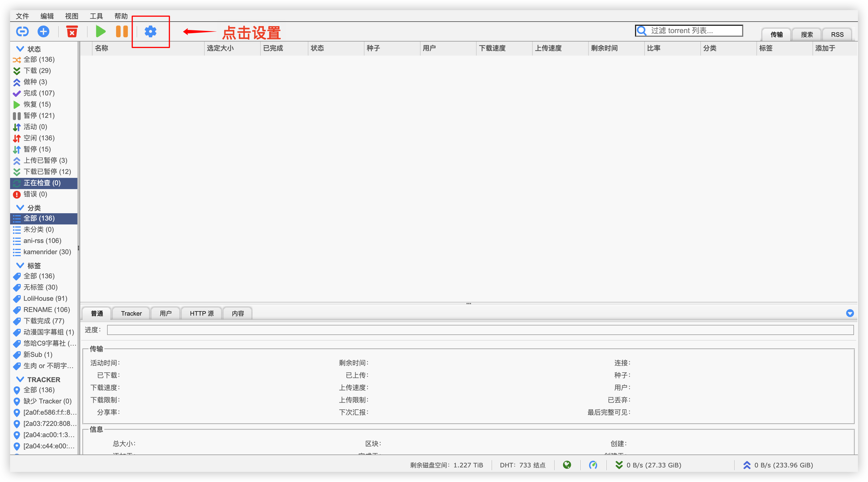Open the 帮助 menu
This screenshot has width=868, height=482.
coord(121,16)
